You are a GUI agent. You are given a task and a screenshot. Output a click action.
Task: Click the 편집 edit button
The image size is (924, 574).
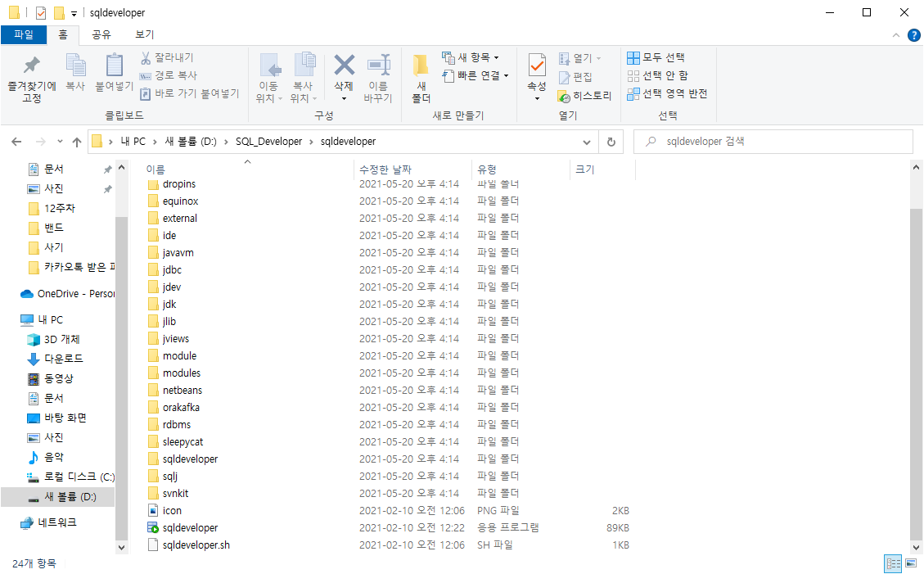pyautogui.click(x=575, y=77)
